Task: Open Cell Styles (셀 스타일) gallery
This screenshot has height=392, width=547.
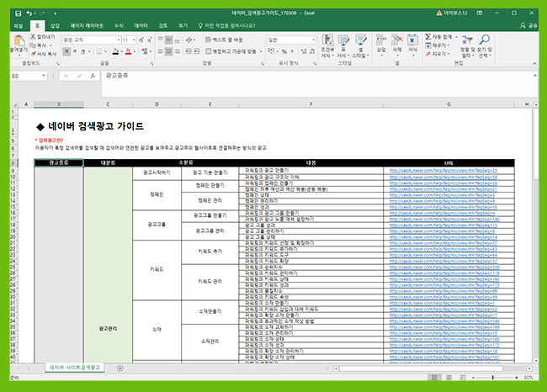Action: [x=361, y=46]
